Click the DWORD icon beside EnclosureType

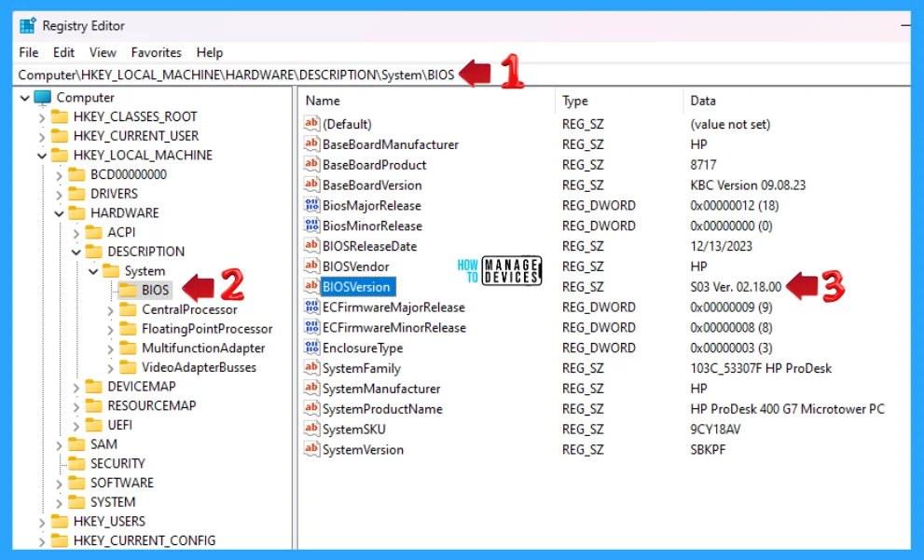pos(311,348)
